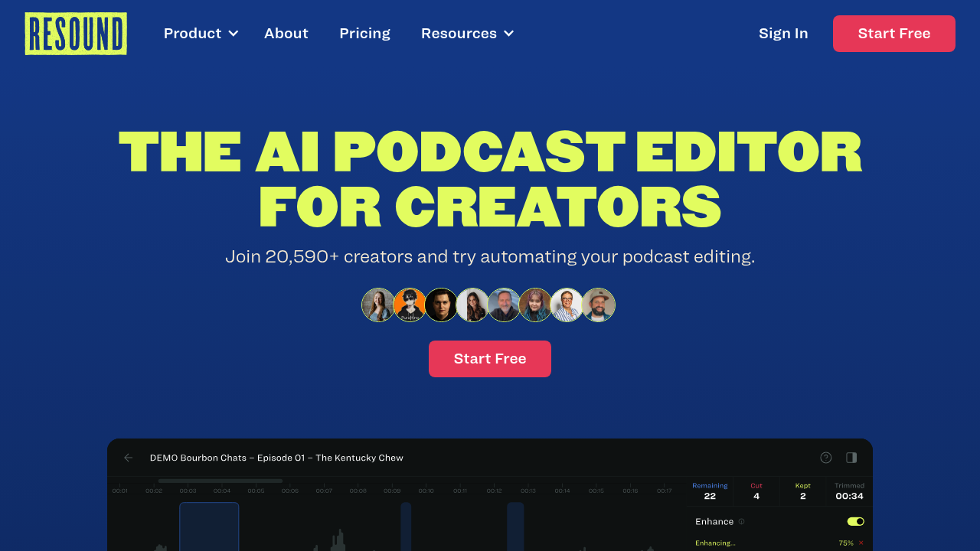Viewport: 980px width, 551px height.
Task: Click the Resound logo
Action: (x=76, y=34)
